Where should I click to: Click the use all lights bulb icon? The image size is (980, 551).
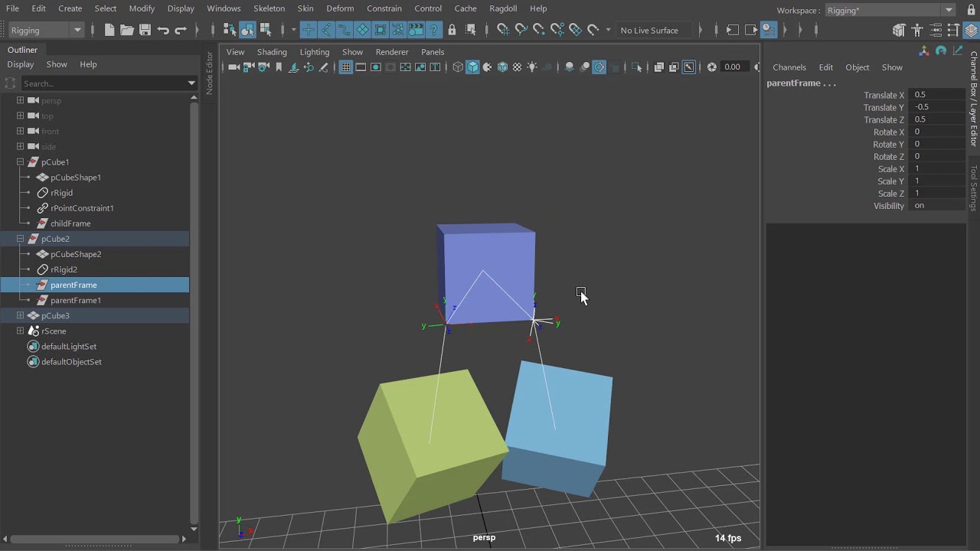532,67
